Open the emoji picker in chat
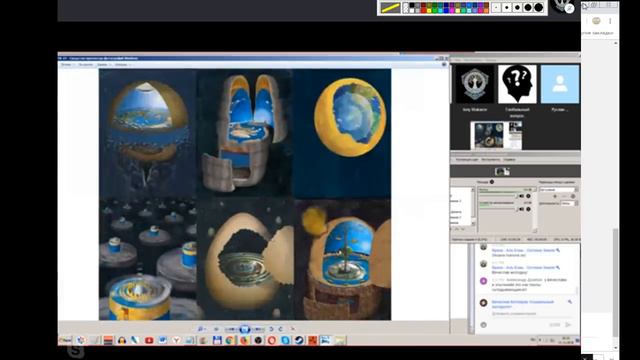 click(x=483, y=325)
